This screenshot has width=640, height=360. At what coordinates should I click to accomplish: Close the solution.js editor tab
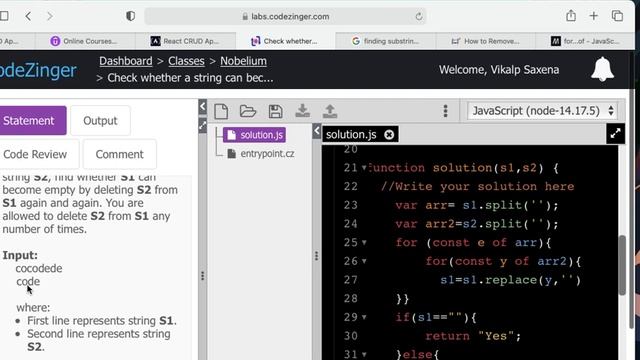389,134
